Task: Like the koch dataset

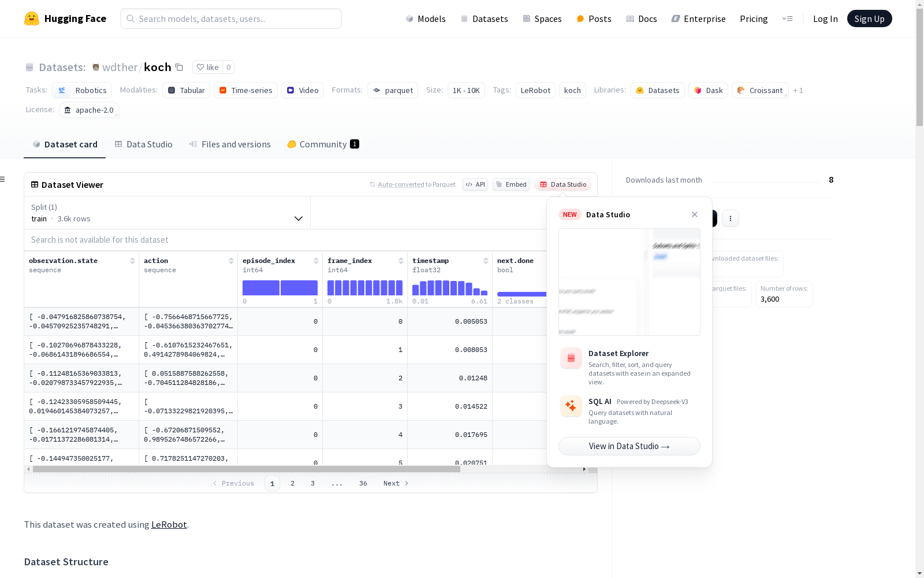Action: coord(208,67)
